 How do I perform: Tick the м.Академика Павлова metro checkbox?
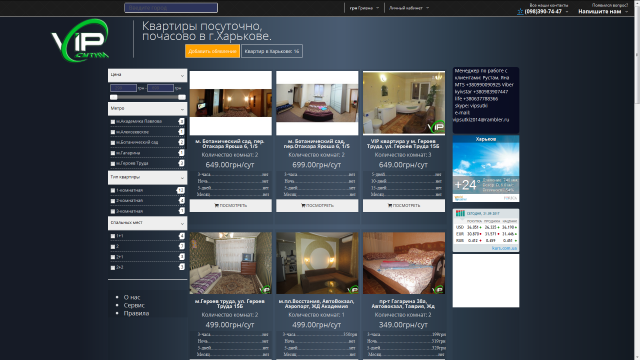tap(113, 122)
